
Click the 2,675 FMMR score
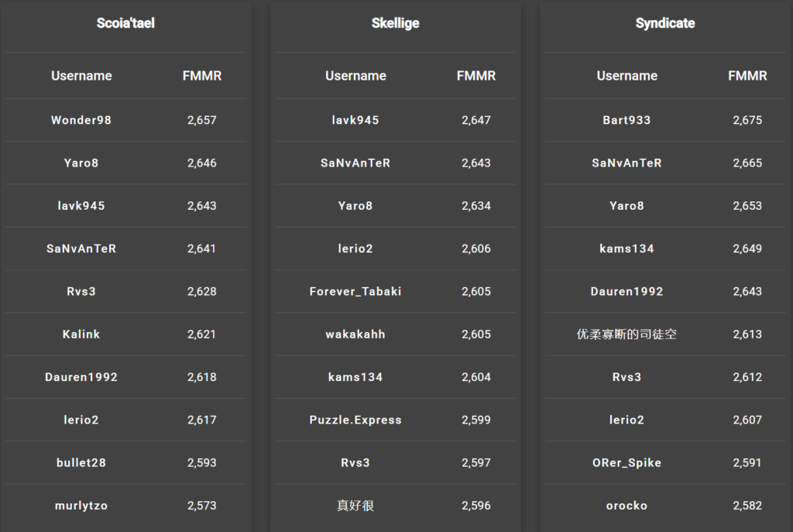tap(747, 120)
